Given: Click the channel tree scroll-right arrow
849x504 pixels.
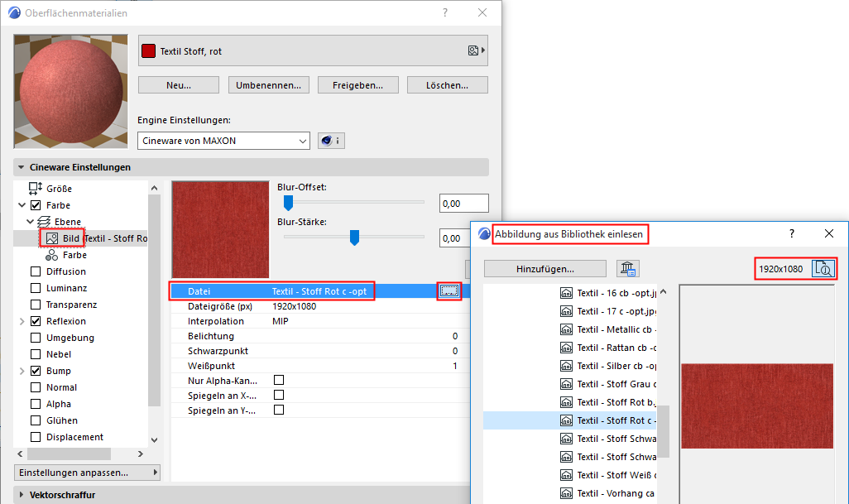Looking at the screenshot, I should (140, 454).
